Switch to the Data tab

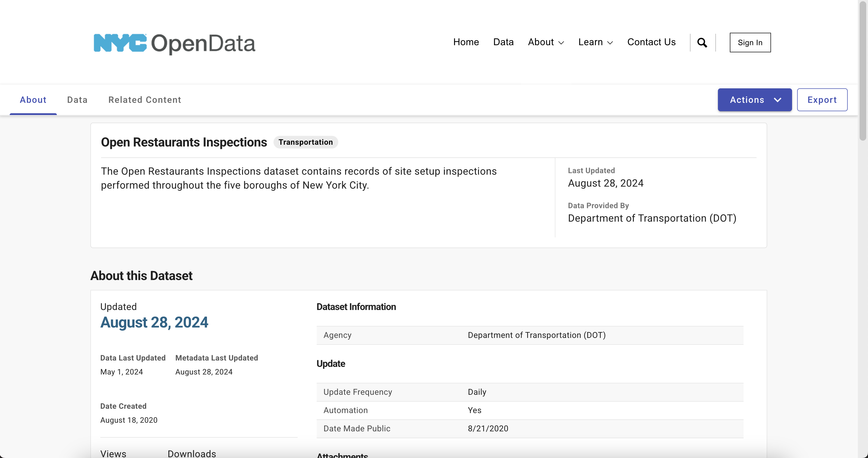click(x=77, y=100)
